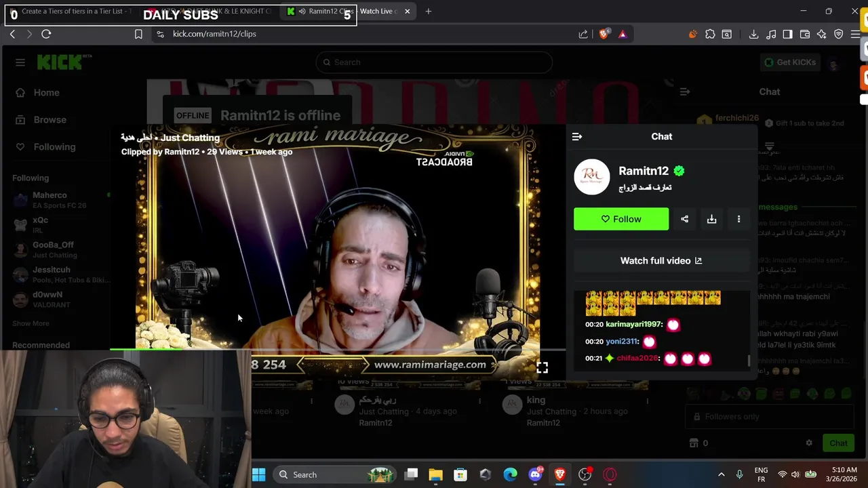Download the clip using download icon
Image resolution: width=868 pixels, height=488 pixels.
[x=711, y=219]
